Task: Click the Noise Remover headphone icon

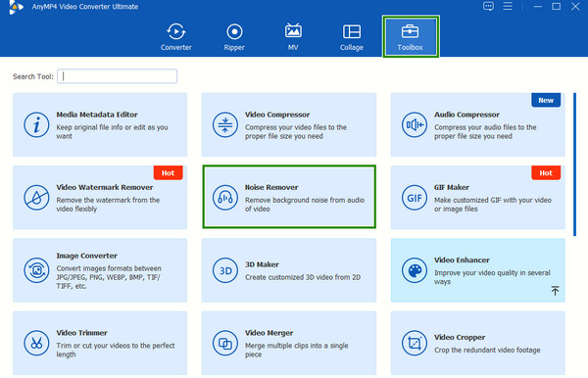Action: pyautogui.click(x=225, y=198)
